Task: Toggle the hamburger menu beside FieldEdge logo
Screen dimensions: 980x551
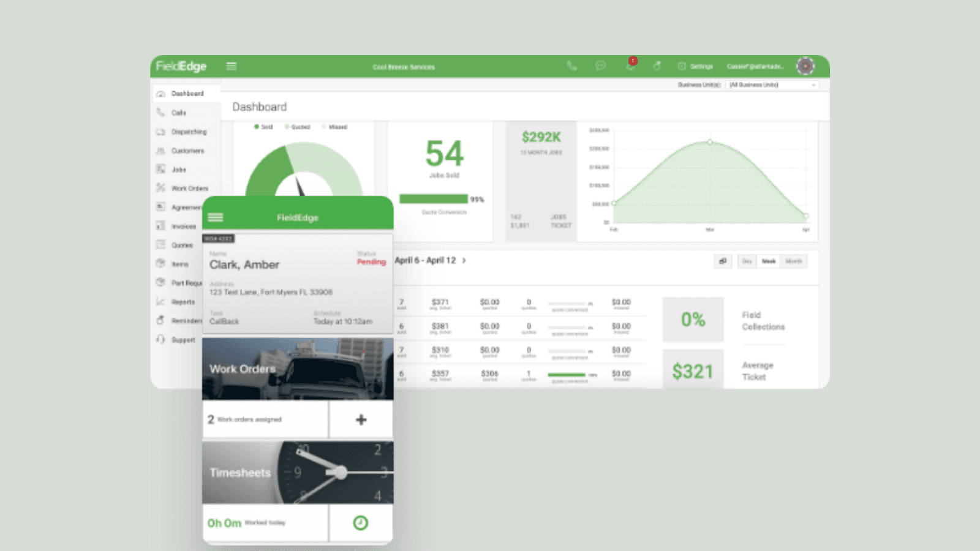Action: 231,66
